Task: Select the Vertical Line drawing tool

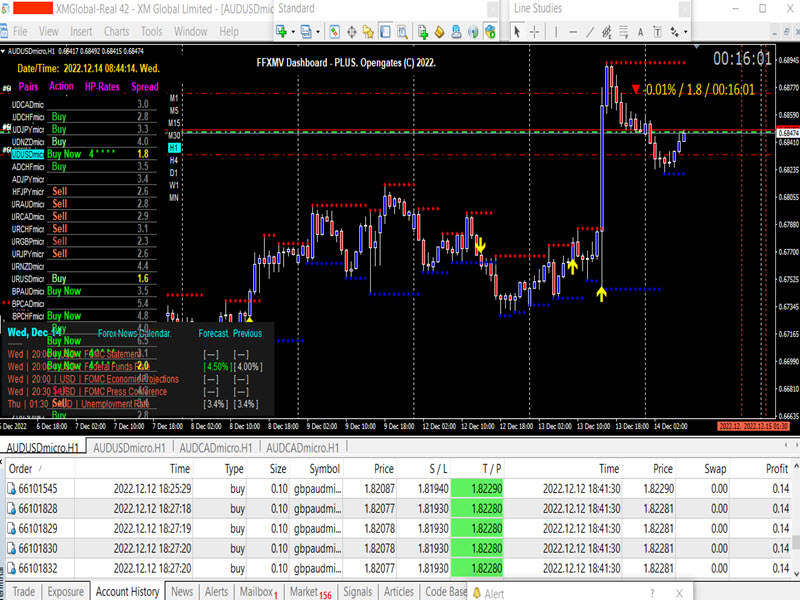Action: click(x=556, y=32)
